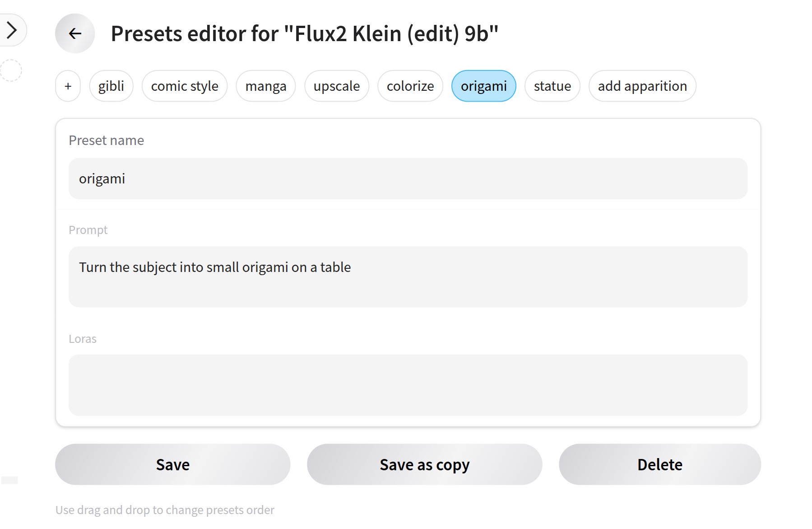Image resolution: width=812 pixels, height=529 pixels.
Task: Click into the Prompt text area
Action: click(408, 276)
